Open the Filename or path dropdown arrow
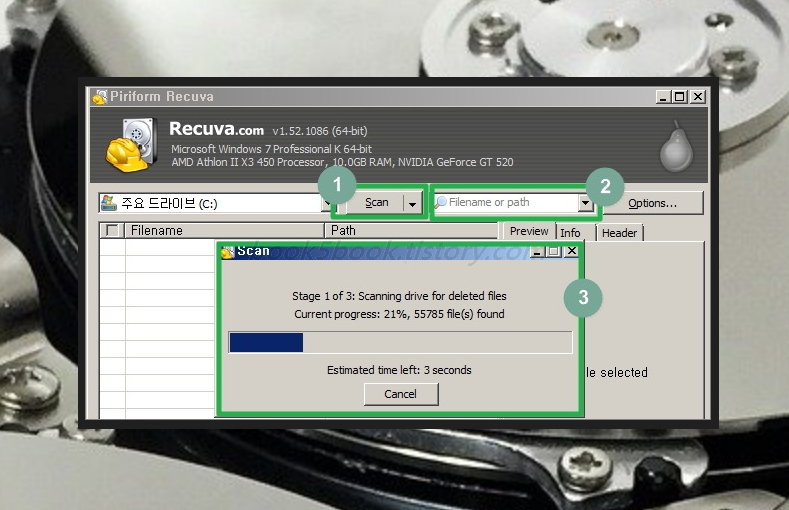The width and height of the screenshot is (789, 510). pyautogui.click(x=585, y=203)
